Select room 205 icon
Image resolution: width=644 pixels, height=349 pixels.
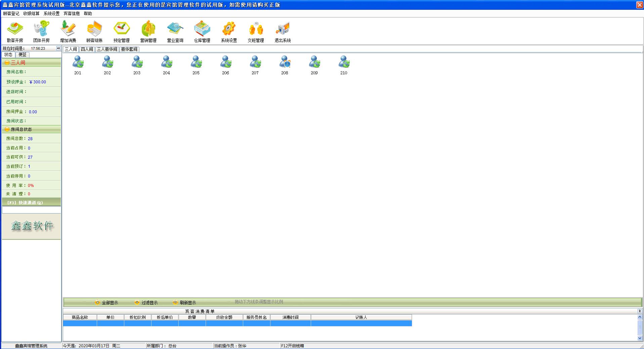pos(196,65)
